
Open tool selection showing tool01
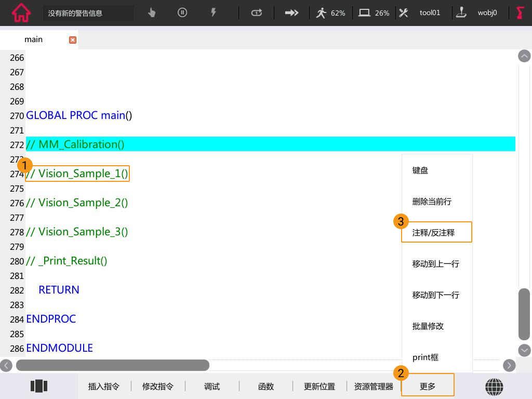point(420,12)
